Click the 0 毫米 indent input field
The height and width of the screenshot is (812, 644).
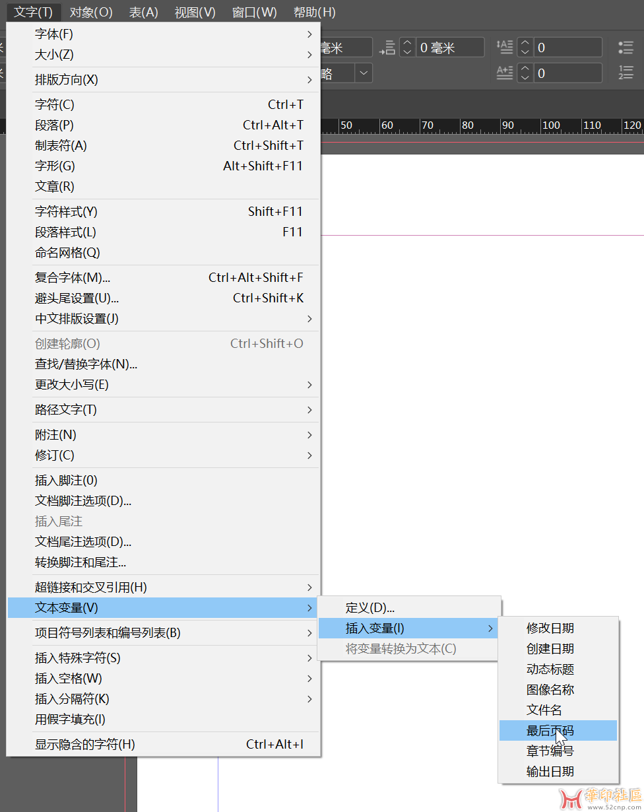[x=450, y=48]
